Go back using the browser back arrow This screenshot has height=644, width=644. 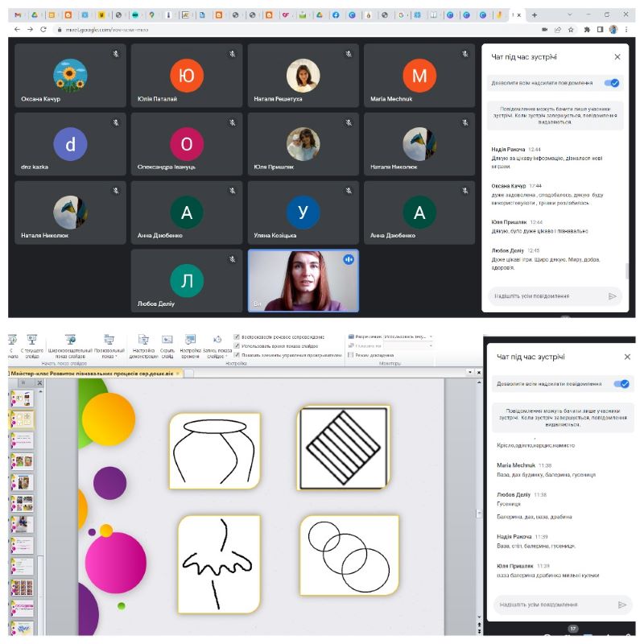click(x=17, y=30)
